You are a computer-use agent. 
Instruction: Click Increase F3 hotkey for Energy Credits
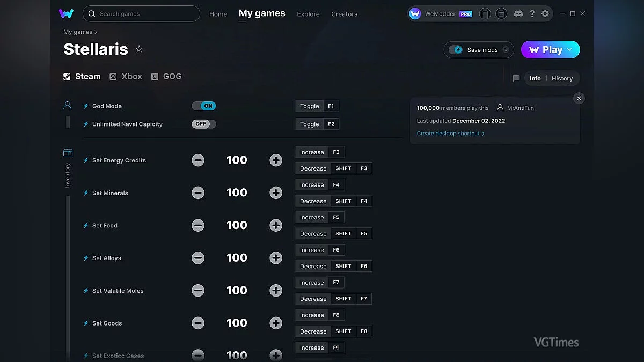[320, 152]
